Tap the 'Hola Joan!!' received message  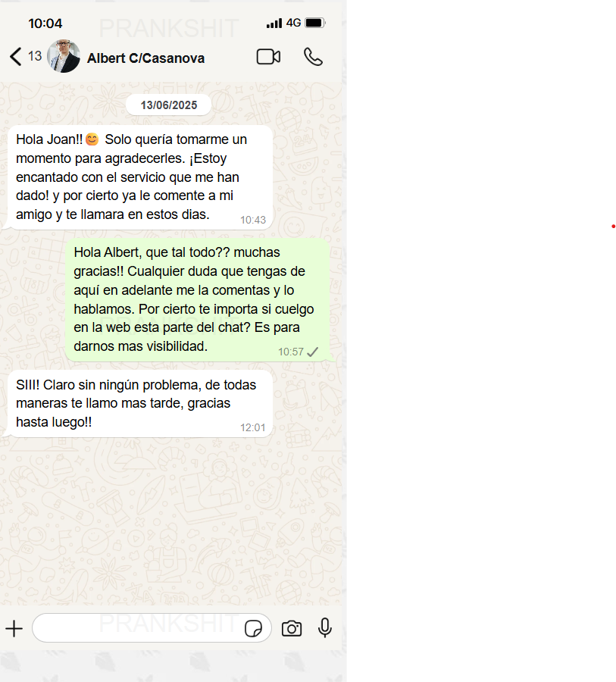pos(140,177)
